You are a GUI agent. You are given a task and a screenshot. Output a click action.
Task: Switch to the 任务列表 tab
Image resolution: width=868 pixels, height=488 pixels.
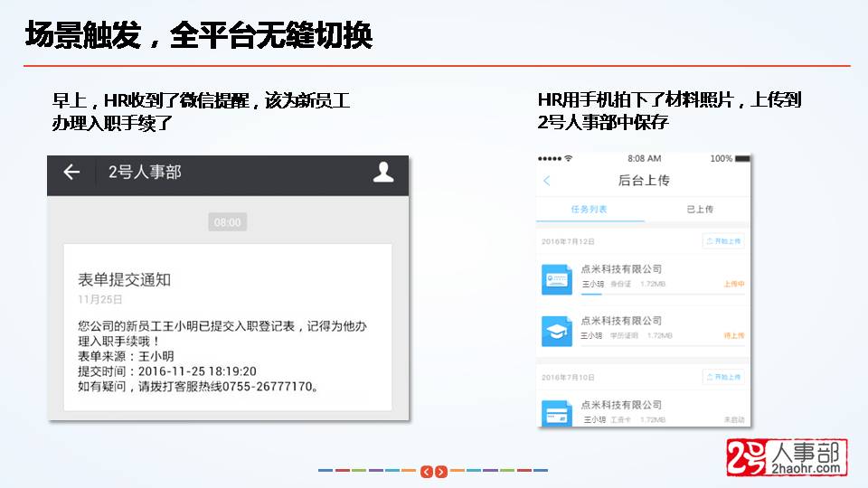(x=590, y=210)
